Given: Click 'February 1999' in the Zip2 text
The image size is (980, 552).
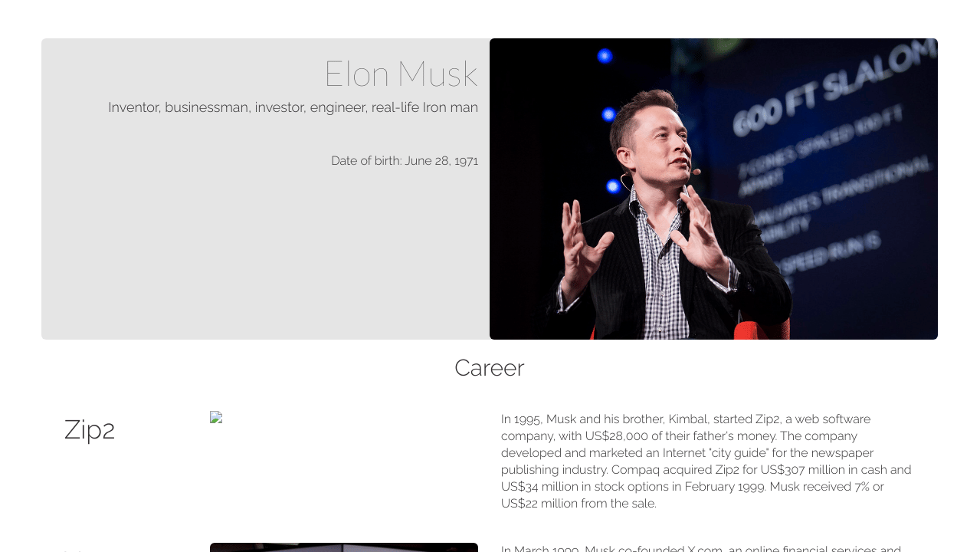Looking at the screenshot, I should pyautogui.click(x=726, y=487).
